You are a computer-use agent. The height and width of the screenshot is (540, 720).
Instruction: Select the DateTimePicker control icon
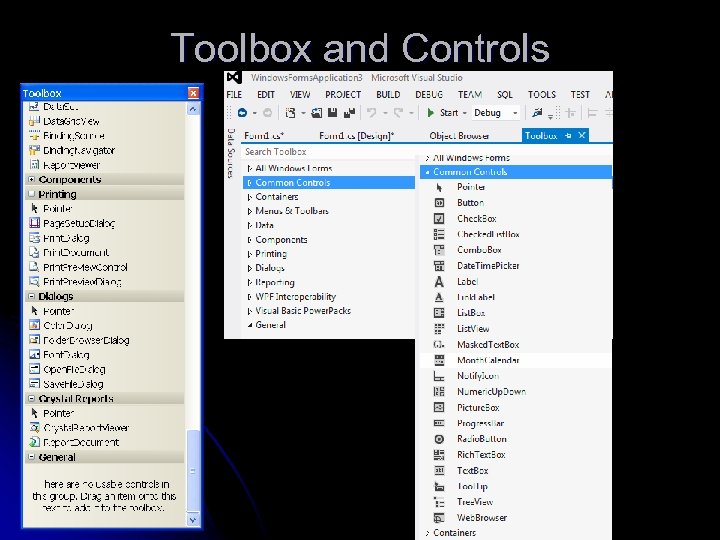tap(439, 265)
